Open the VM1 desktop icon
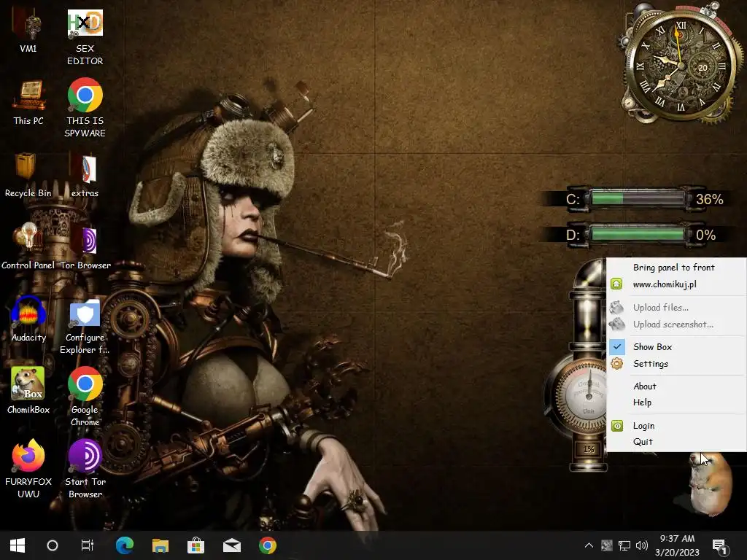Image resolution: width=747 pixels, height=560 pixels. pos(28,31)
